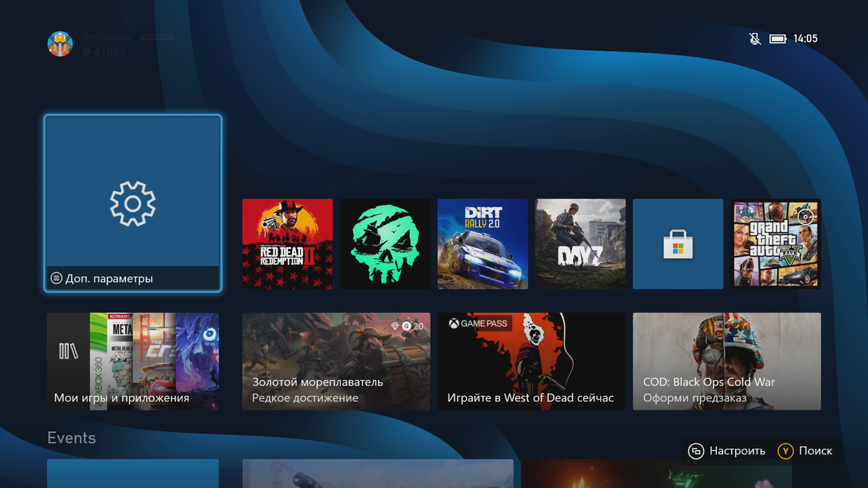The height and width of the screenshot is (488, 868).
Task: Launch DiRT Rally 2.0 tile
Action: coord(482,244)
